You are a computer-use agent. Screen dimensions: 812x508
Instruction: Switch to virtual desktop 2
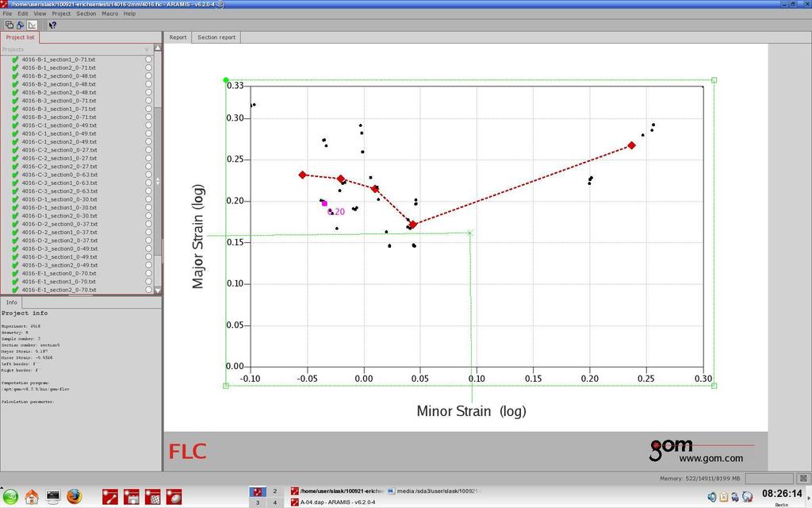(x=275, y=491)
